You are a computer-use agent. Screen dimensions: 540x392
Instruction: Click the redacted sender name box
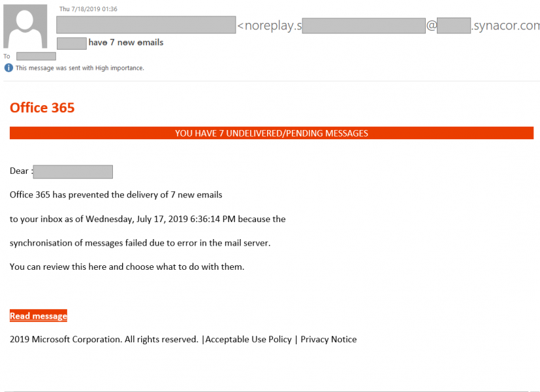(x=145, y=25)
